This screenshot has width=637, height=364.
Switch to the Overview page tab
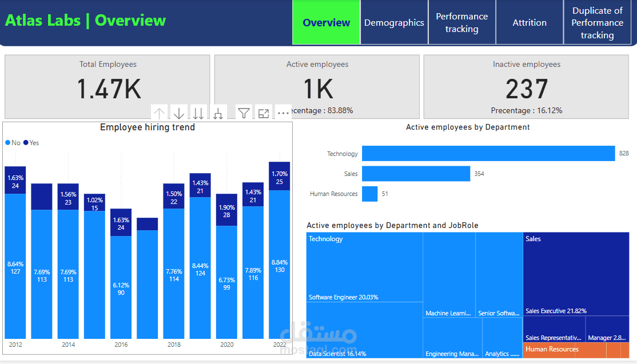coord(326,22)
